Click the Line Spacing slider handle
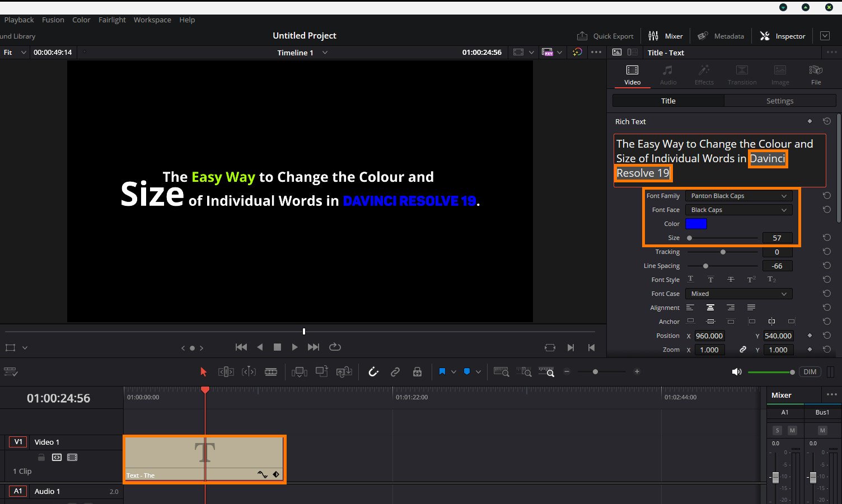 [x=705, y=266]
